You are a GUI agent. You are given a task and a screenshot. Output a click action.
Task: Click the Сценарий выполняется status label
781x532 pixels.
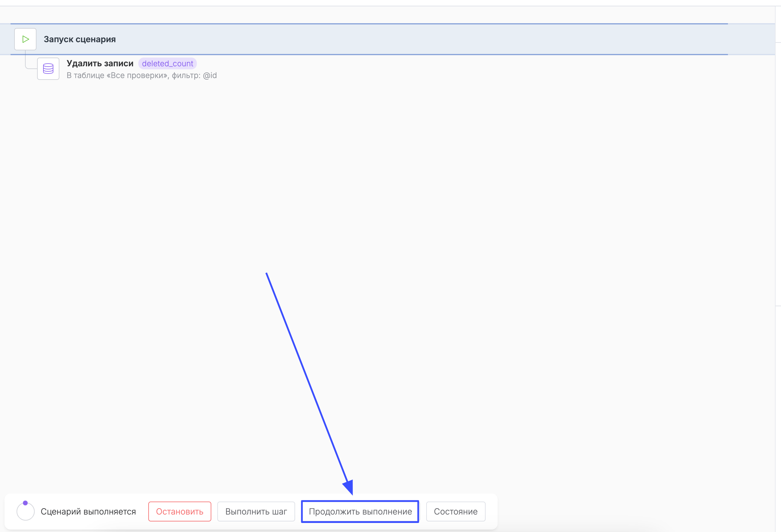pos(88,511)
